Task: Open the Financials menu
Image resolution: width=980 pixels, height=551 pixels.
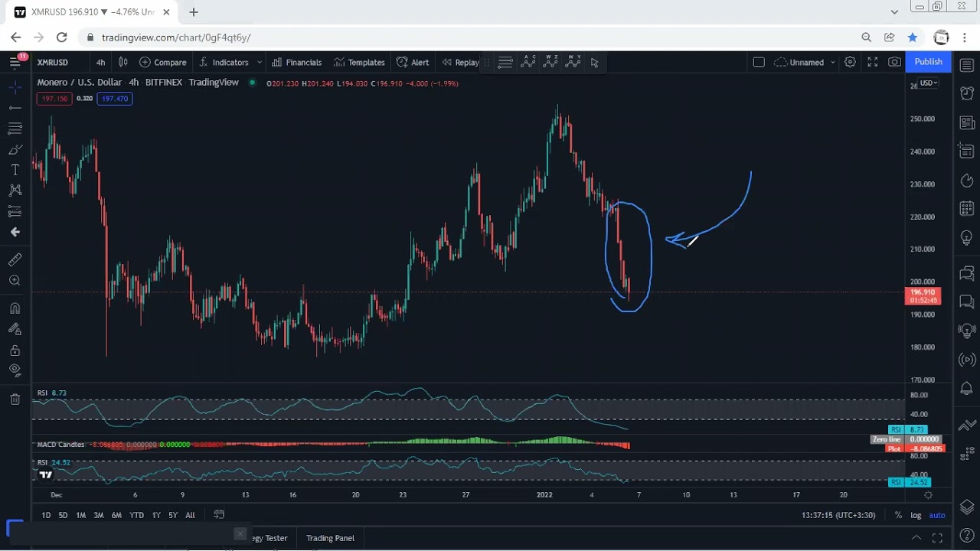Action: (x=296, y=62)
